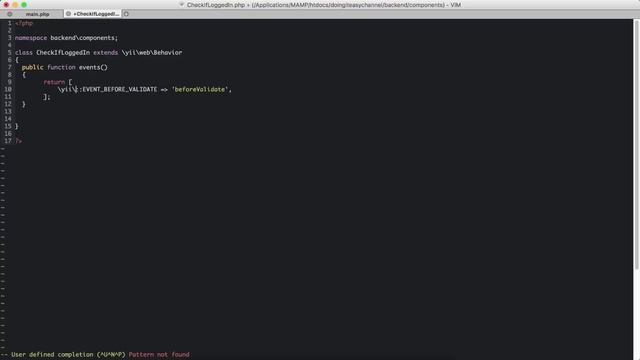
Task: Maximize the VIM window
Action: point(24,4)
